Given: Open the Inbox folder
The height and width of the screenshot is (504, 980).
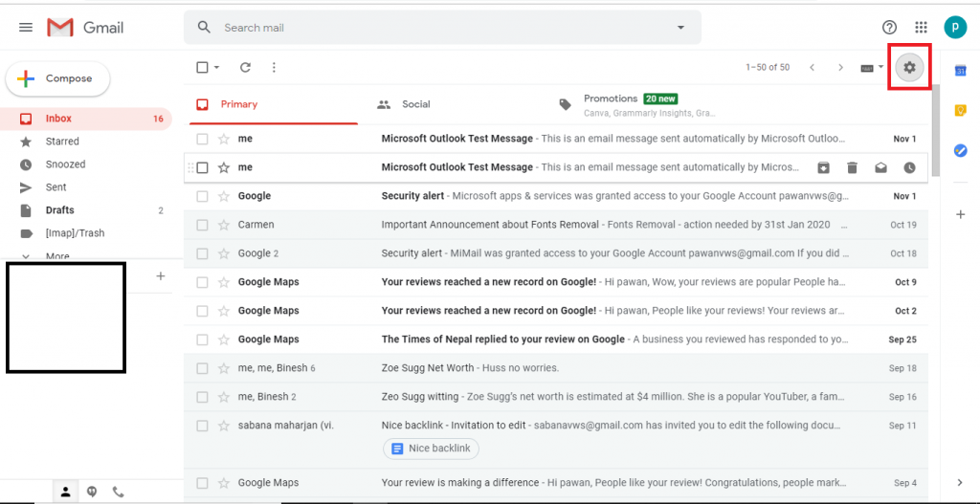Looking at the screenshot, I should [85, 119].
